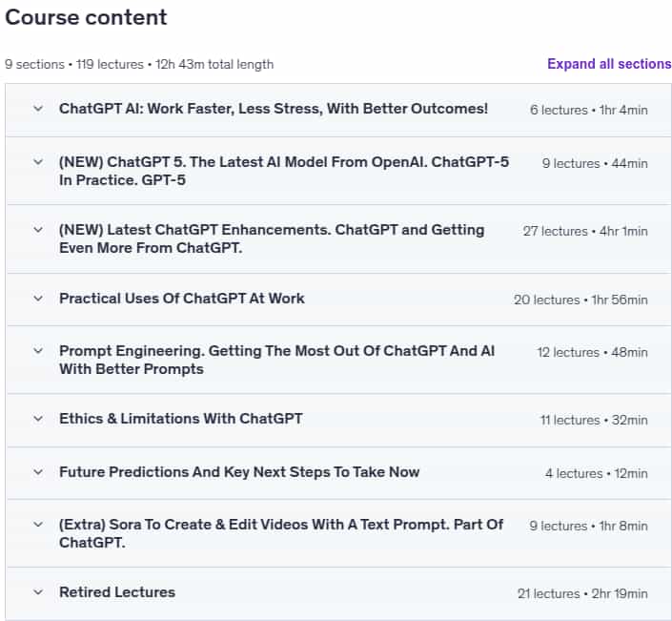Click '9 lectures • 1hr 8min' Sora summary
The width and height of the screenshot is (672, 621).
click(588, 526)
